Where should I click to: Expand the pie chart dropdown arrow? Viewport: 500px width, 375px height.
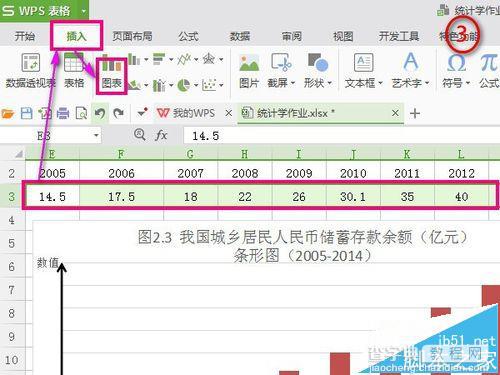[196, 85]
